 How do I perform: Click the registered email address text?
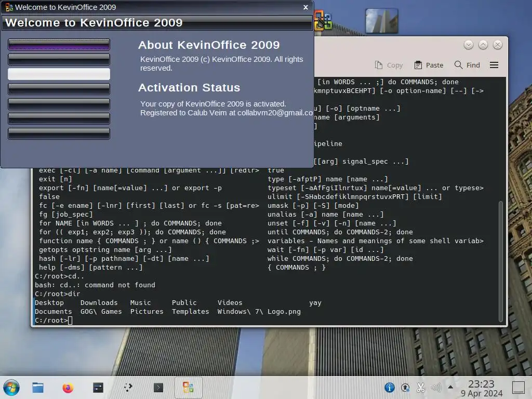pyautogui.click(x=275, y=113)
